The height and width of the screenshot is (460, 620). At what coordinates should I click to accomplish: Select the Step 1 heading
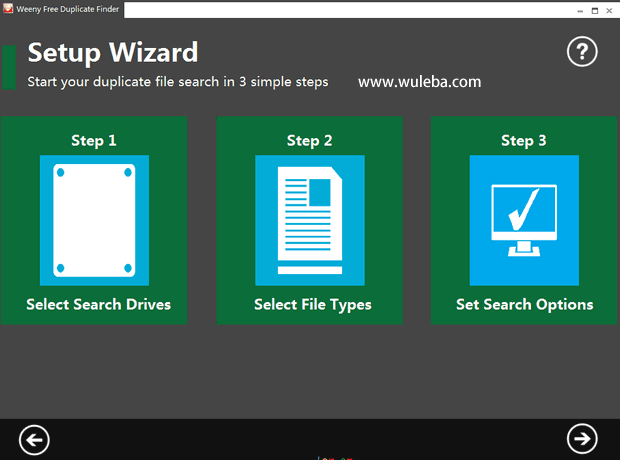tap(94, 140)
